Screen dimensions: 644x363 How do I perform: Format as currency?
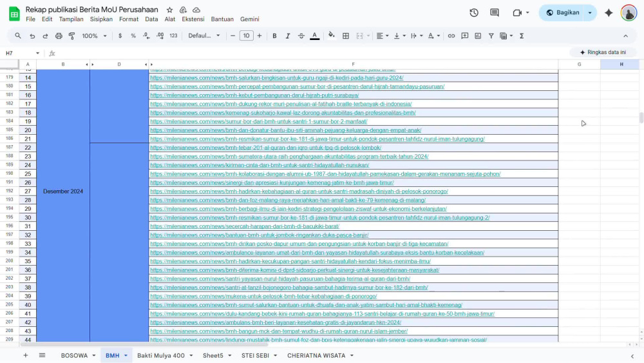pyautogui.click(x=120, y=35)
